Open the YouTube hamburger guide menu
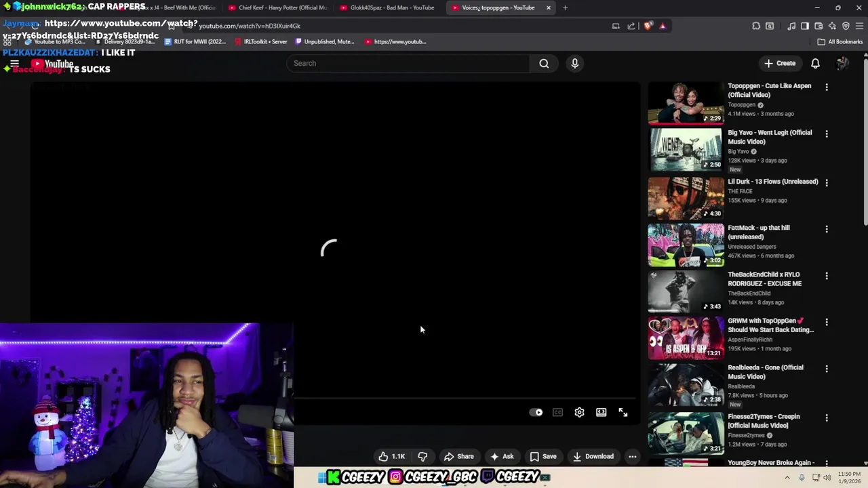This screenshot has width=868, height=488. point(14,64)
